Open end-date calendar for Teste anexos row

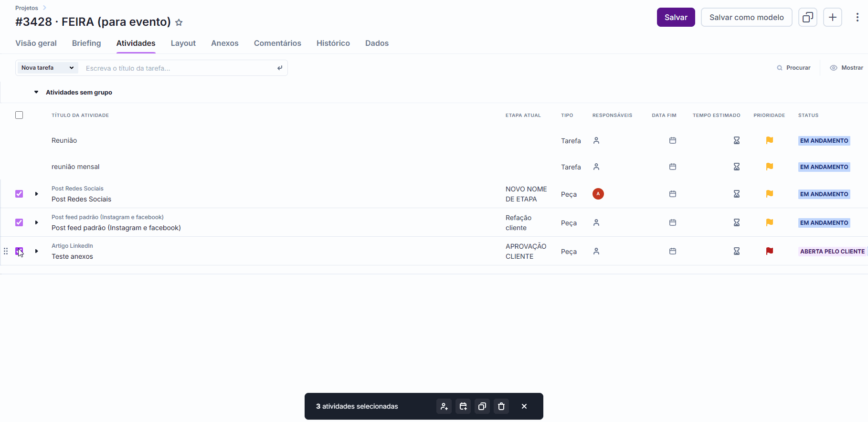(x=673, y=251)
